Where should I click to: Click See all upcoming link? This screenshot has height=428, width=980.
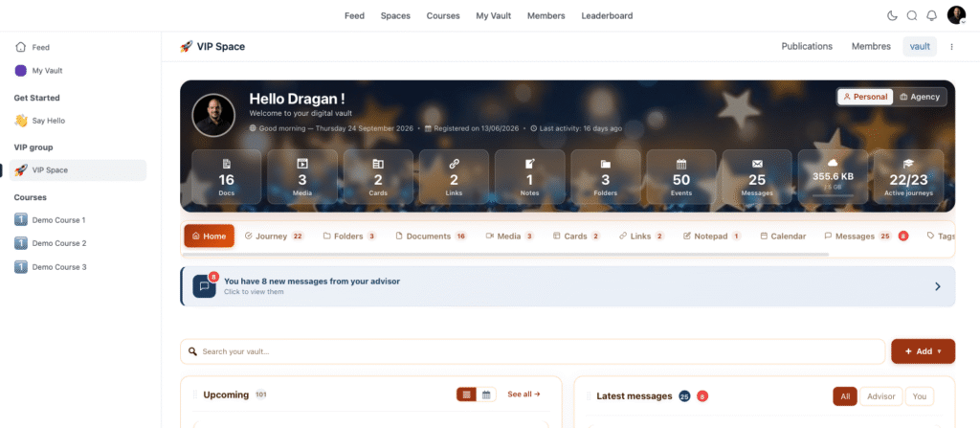click(x=523, y=394)
